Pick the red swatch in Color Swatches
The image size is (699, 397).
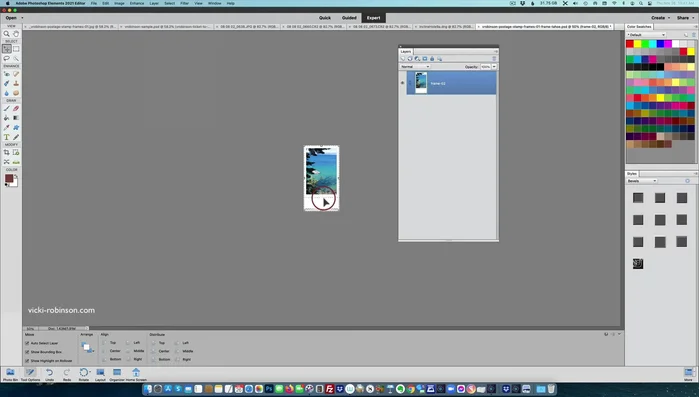coord(630,44)
